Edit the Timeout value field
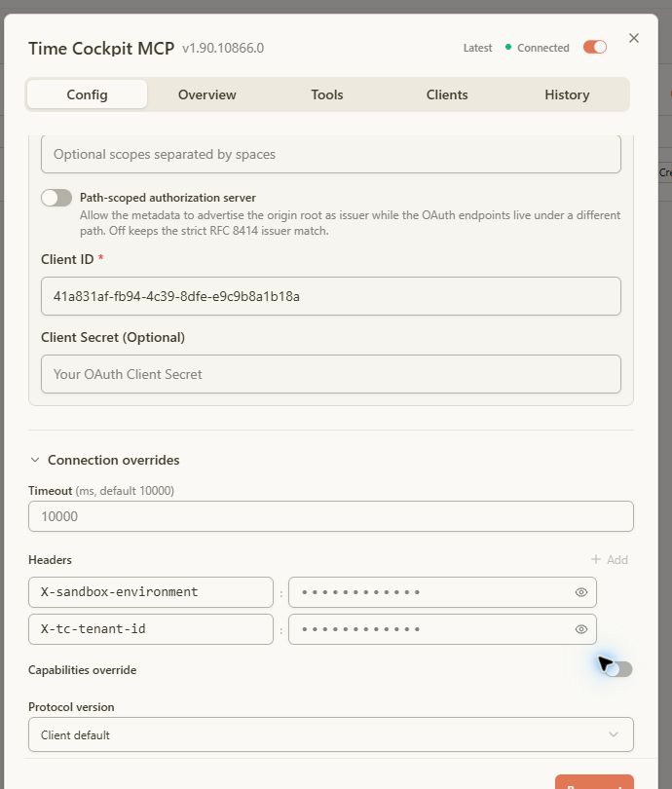The width and height of the screenshot is (672, 789). coord(331,516)
